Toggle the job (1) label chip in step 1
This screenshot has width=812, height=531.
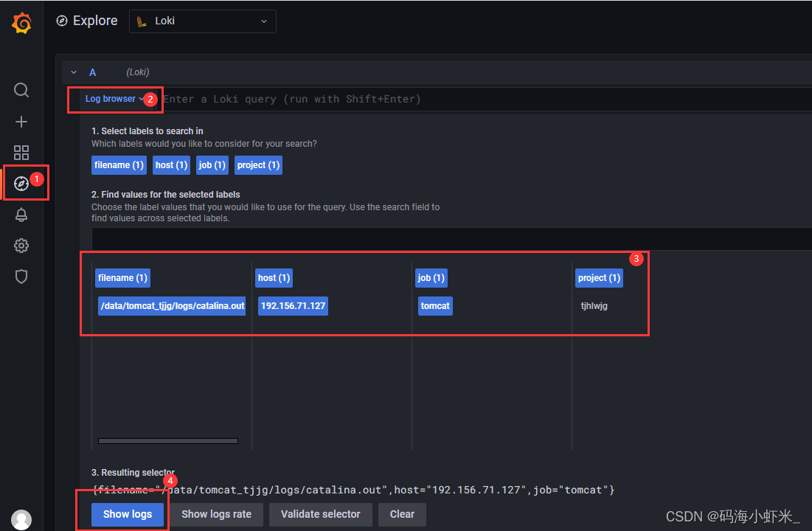212,165
